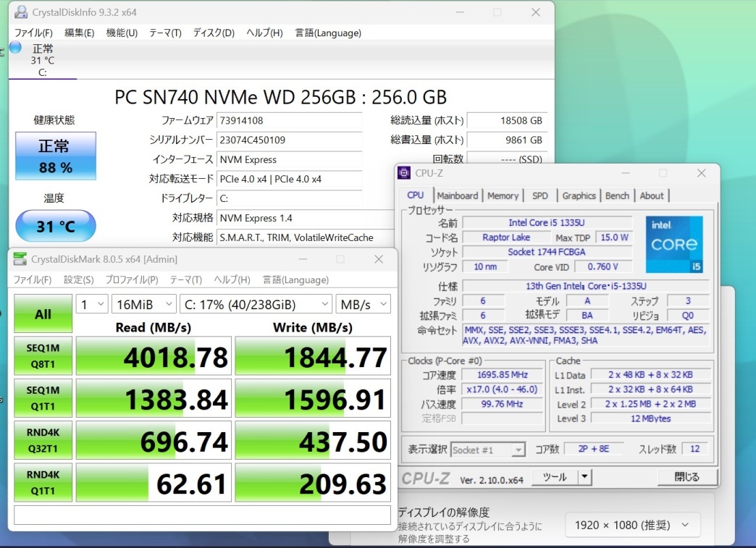The height and width of the screenshot is (548, 756).
Task: Start the SEQ1M Q1T1 test
Action: point(43,398)
